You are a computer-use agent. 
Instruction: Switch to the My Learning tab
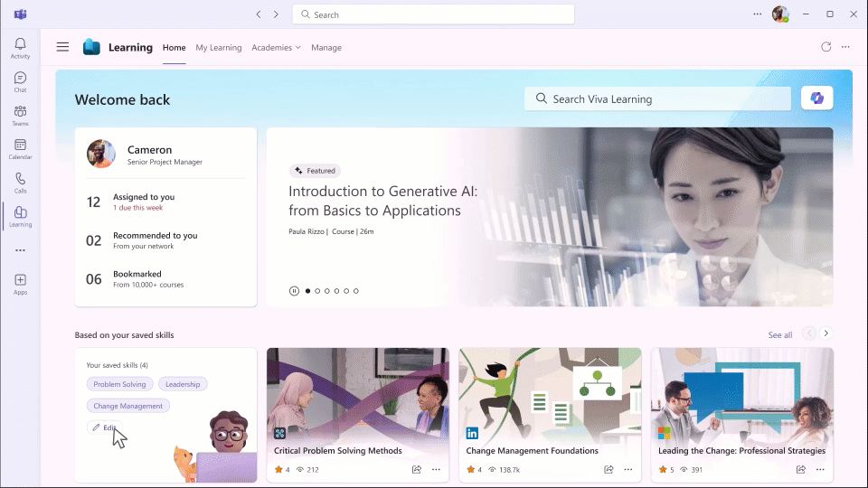coord(218,48)
